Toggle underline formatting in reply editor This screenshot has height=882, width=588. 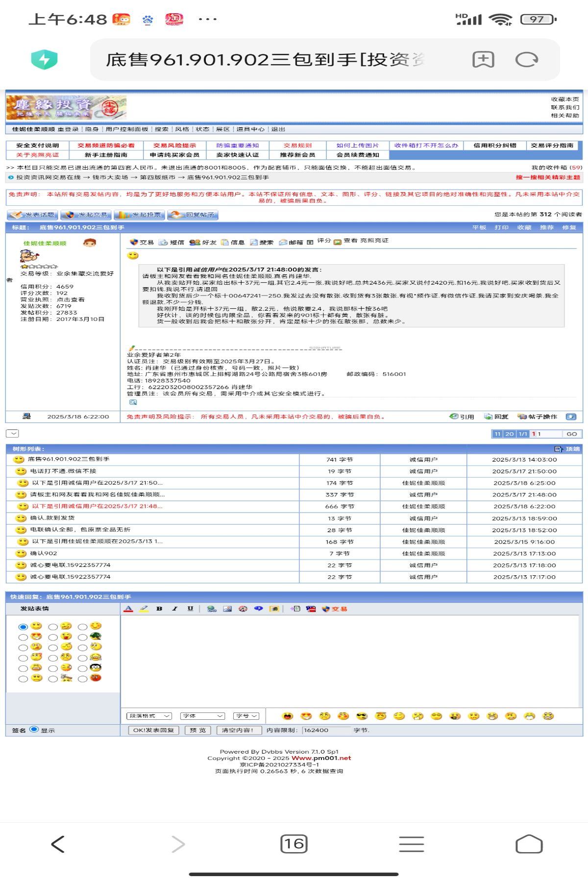click(190, 609)
